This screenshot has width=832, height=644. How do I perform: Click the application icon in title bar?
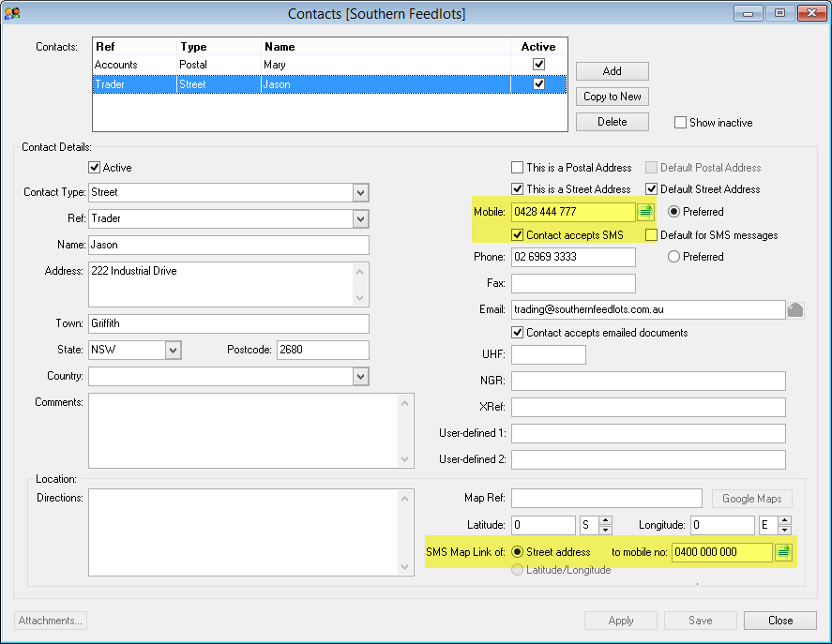[13, 13]
